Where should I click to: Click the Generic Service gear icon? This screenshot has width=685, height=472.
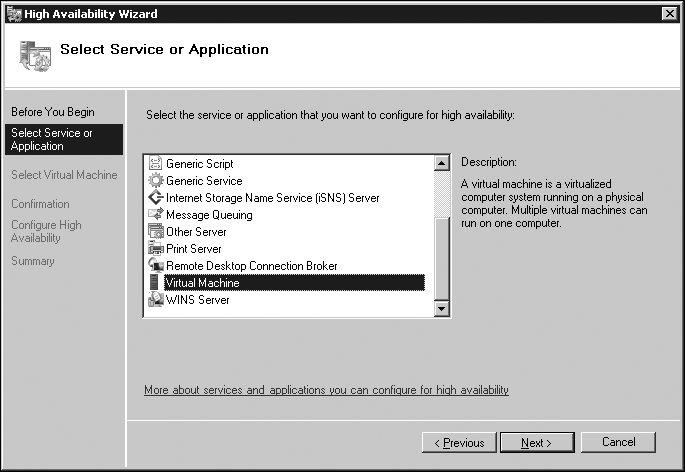pos(156,180)
